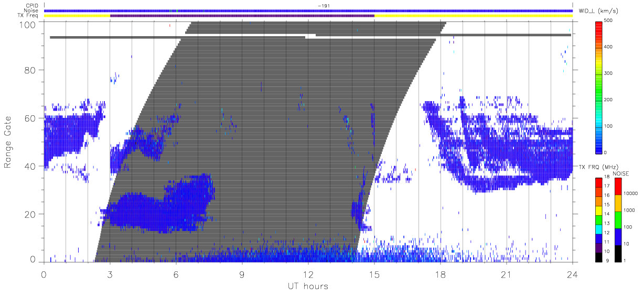
Task: Click the CPID row label
Action: tap(31, 6)
